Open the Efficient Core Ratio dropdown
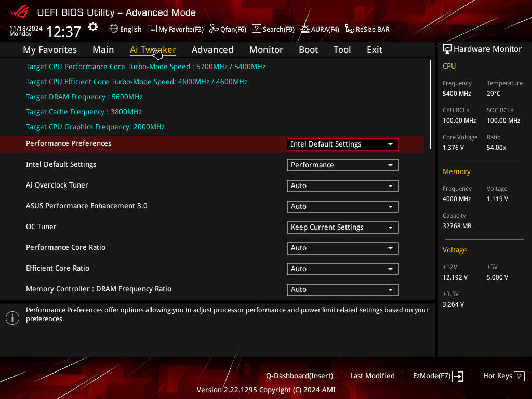 pos(343,269)
